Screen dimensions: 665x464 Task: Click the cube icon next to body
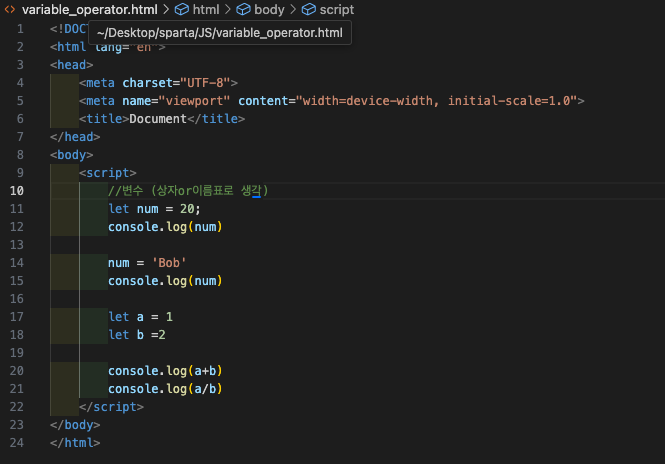point(243,9)
